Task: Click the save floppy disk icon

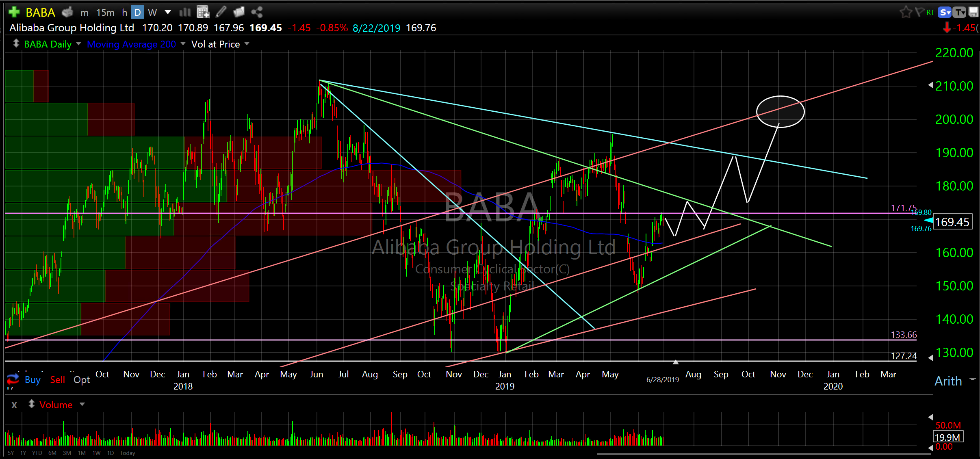Action: tap(973, 12)
